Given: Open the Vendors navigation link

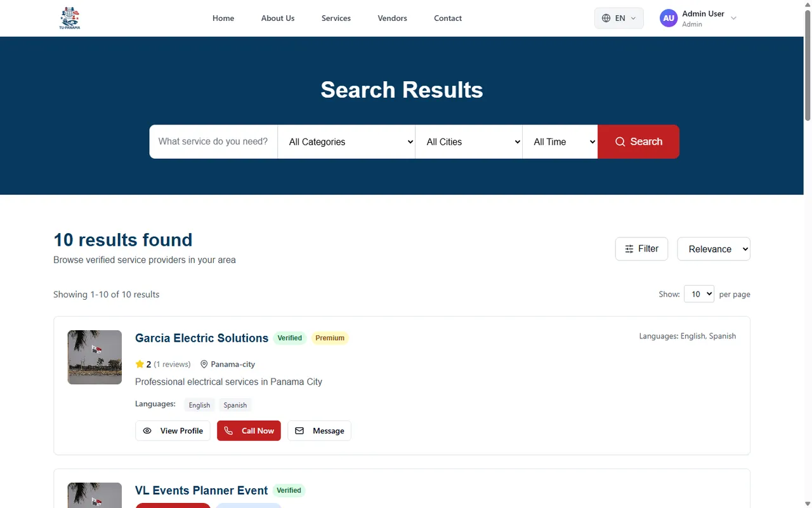Looking at the screenshot, I should pyautogui.click(x=392, y=18).
